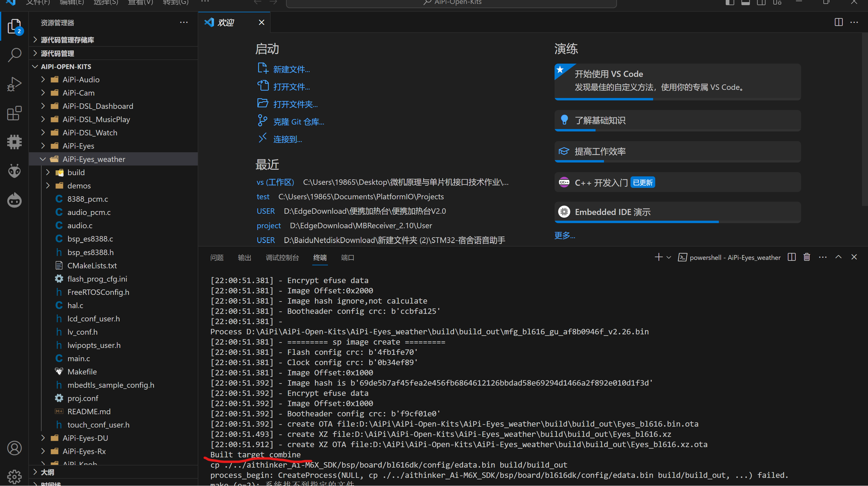Open recent folder named project
The height and width of the screenshot is (486, 868).
coord(269,226)
